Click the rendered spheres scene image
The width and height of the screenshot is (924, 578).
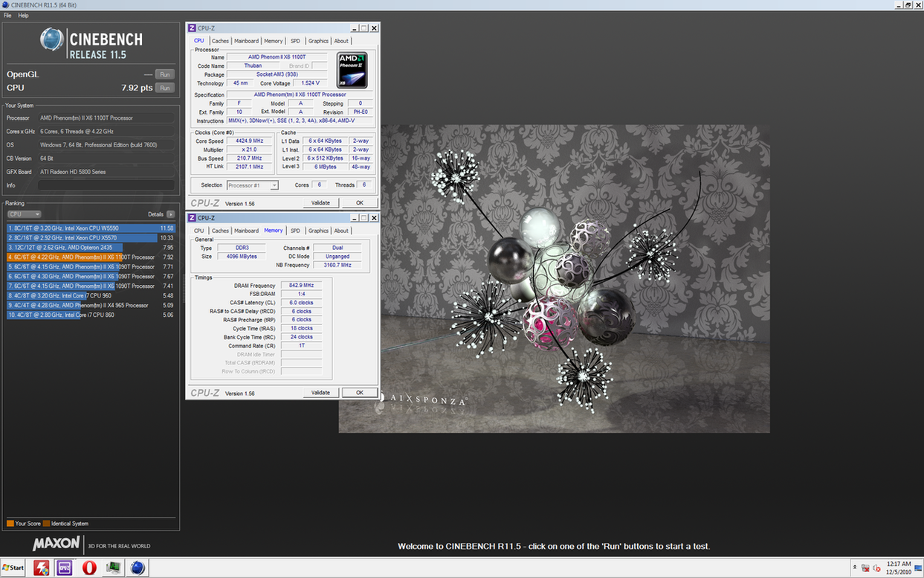coord(554,279)
